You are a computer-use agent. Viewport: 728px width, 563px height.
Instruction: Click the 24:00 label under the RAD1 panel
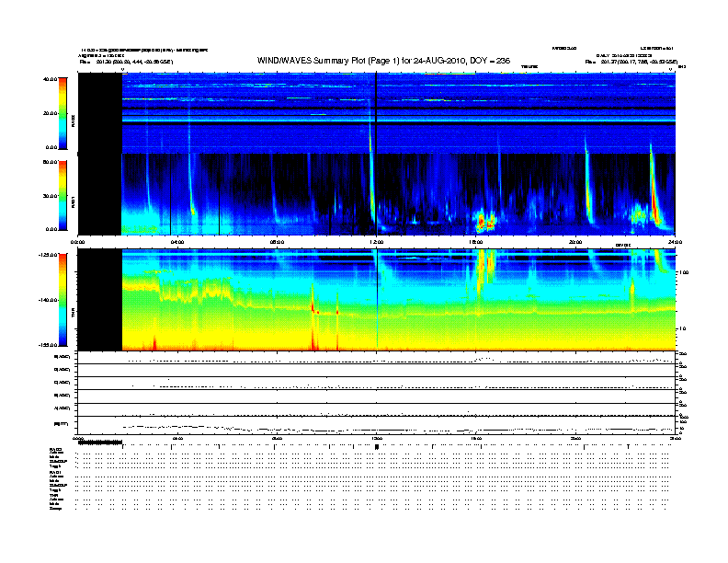tap(675, 242)
